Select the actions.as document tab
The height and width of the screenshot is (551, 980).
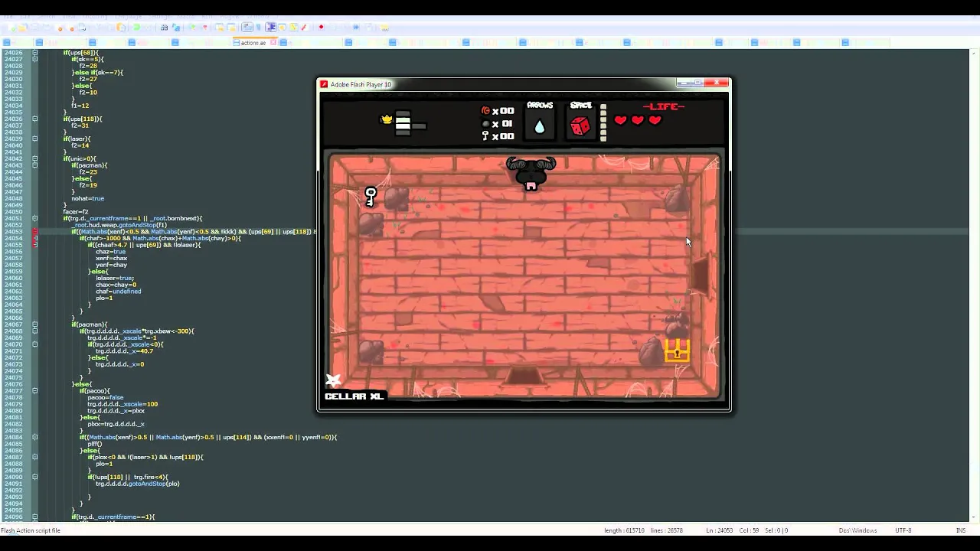coord(253,42)
